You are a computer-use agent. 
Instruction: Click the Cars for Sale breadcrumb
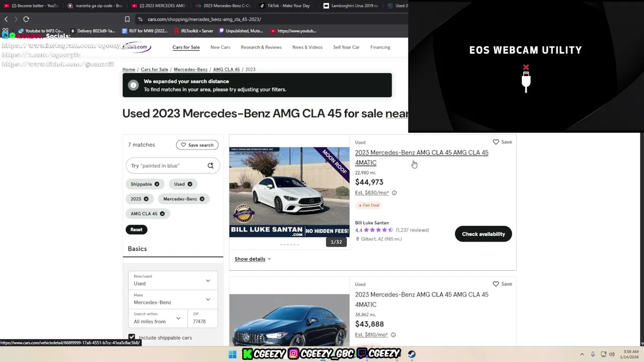pos(154,69)
